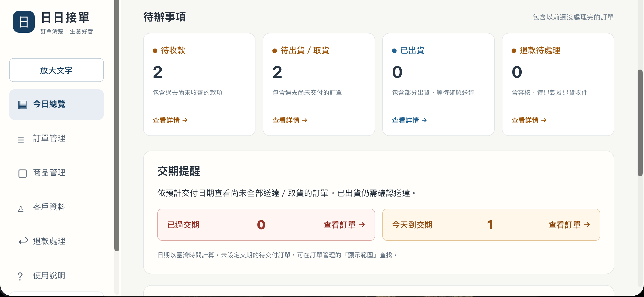View details of 已出貨 card
The image size is (644, 297).
[409, 120]
